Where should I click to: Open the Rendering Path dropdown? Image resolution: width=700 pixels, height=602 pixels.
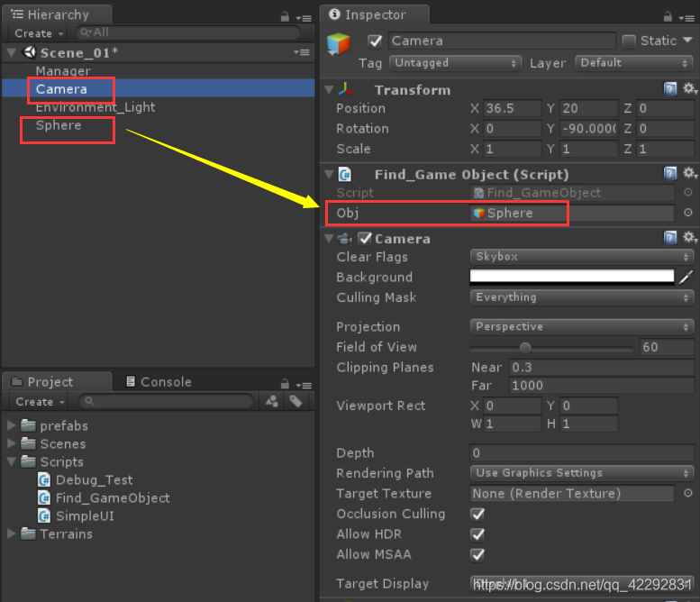[x=582, y=473]
